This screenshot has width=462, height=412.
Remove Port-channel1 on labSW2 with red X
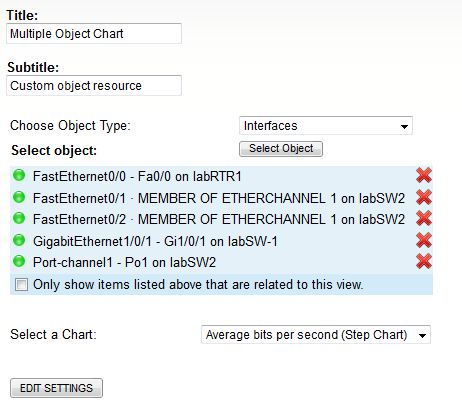coord(424,261)
